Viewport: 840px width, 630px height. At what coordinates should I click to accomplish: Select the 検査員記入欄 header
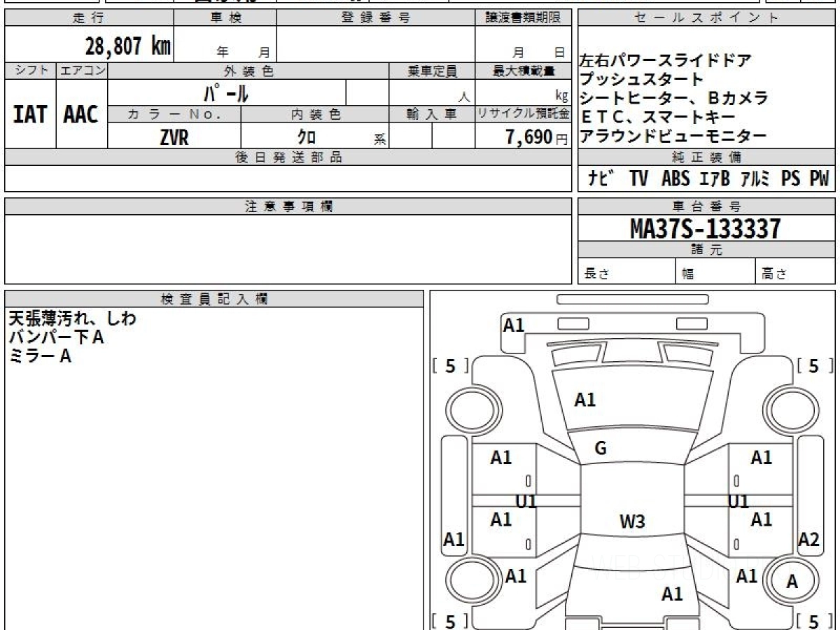pos(214,299)
